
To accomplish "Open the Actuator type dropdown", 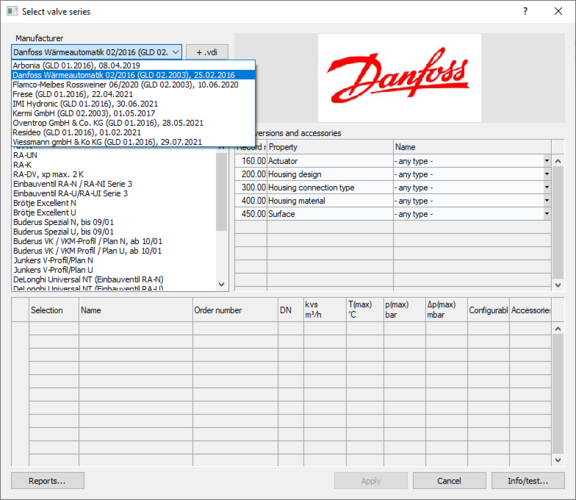I will (x=547, y=161).
